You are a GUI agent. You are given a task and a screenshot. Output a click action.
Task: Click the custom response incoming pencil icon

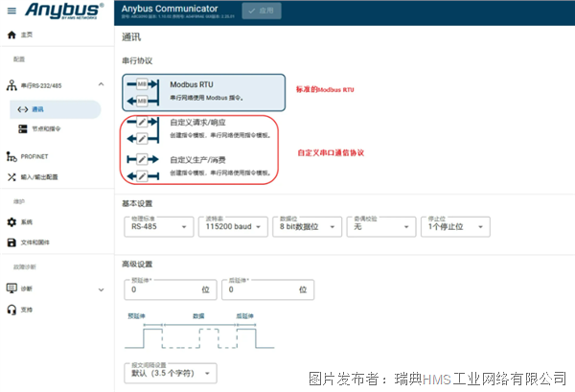click(x=142, y=139)
